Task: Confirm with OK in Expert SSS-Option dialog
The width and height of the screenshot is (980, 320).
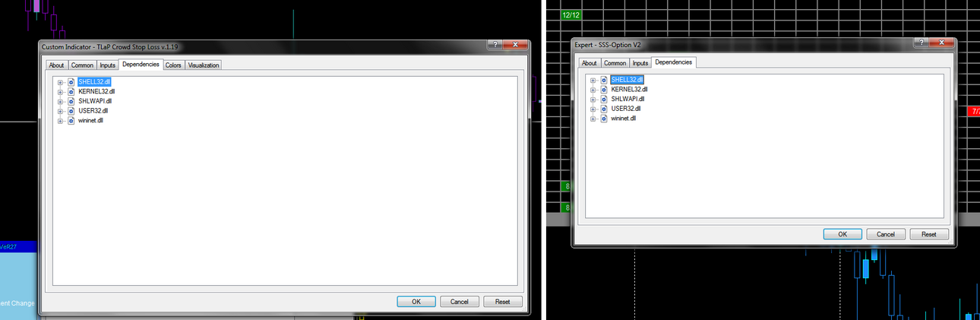Action: tap(842, 234)
